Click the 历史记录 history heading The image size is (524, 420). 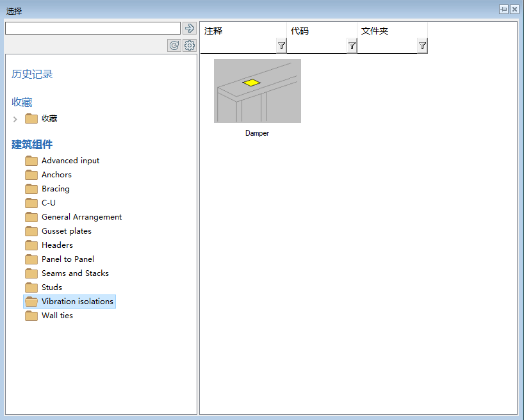coord(32,74)
